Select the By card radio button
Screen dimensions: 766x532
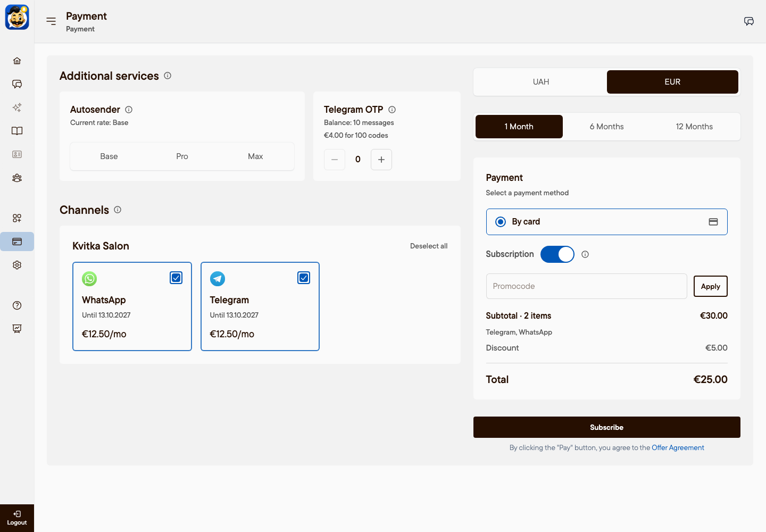[501, 222]
